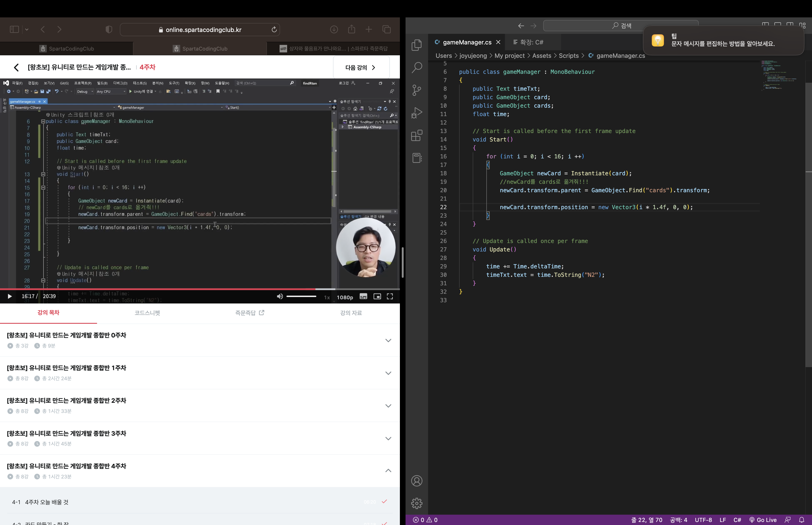812x525 pixels.
Task: Click the Assets breadcrumb folder
Action: (541, 55)
